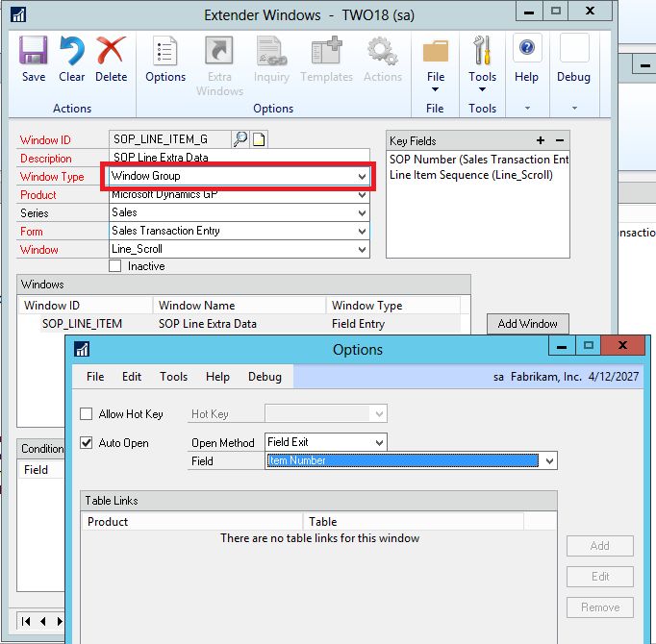Click the date 4/12/2027 in Options window

tap(614, 377)
